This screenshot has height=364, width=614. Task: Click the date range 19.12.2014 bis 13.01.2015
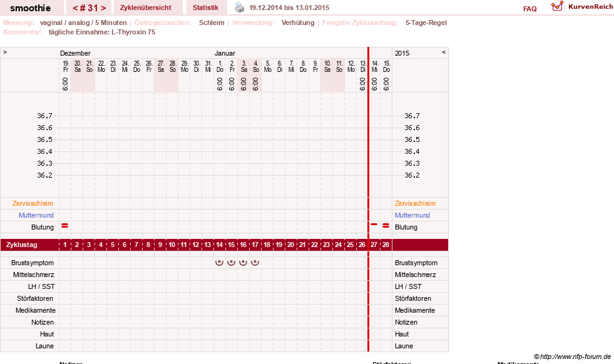[289, 8]
